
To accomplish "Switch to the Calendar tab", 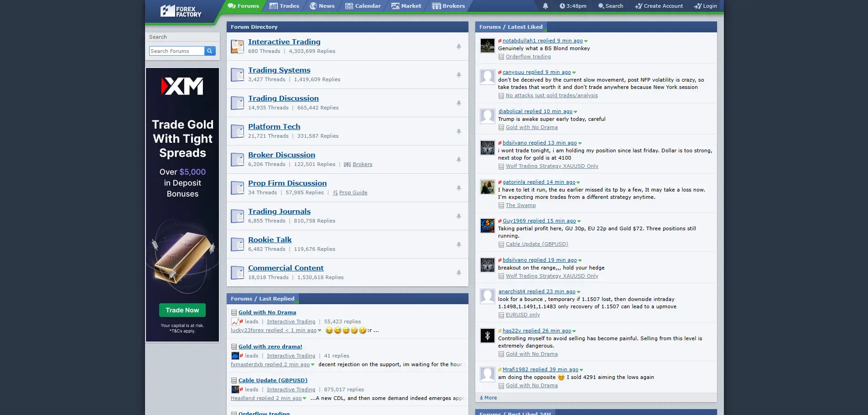I will point(363,6).
